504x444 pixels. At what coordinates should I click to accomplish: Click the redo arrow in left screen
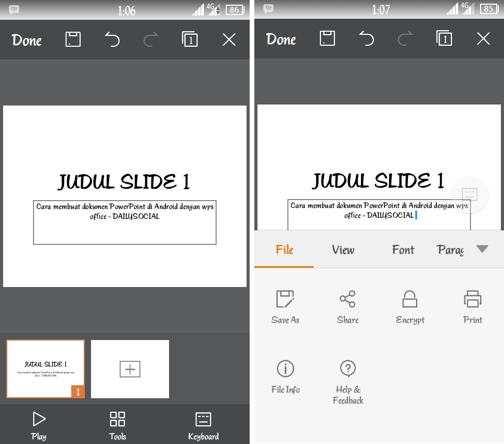(x=151, y=40)
